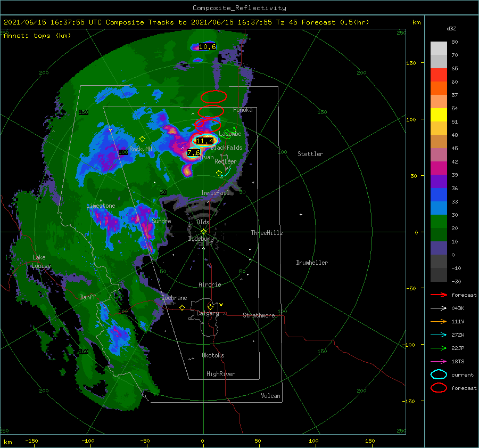The height and width of the screenshot is (448, 479).
Task: Click the Limestone label
Action: tap(101, 206)
